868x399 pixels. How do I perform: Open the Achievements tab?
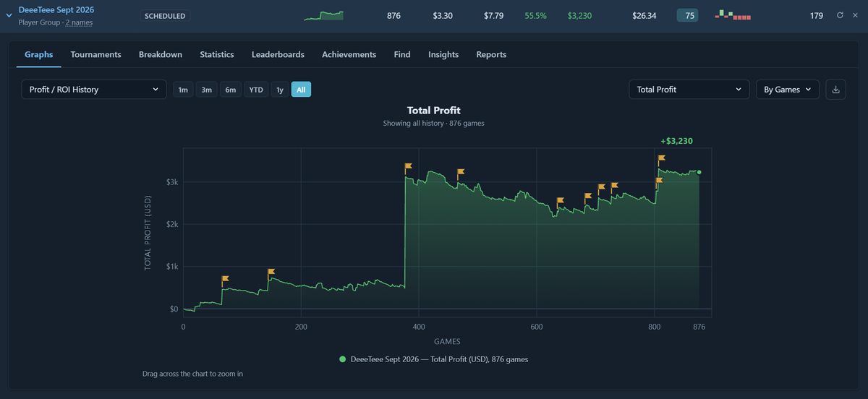click(x=349, y=54)
